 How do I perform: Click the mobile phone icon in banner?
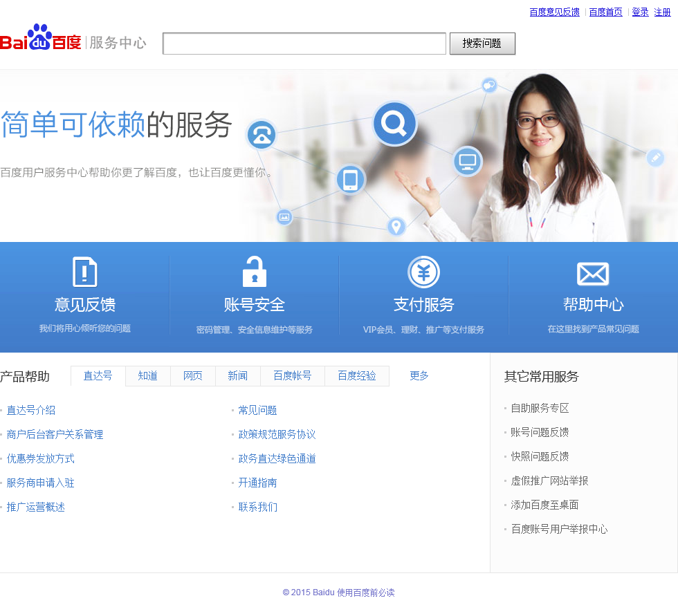tap(350, 179)
